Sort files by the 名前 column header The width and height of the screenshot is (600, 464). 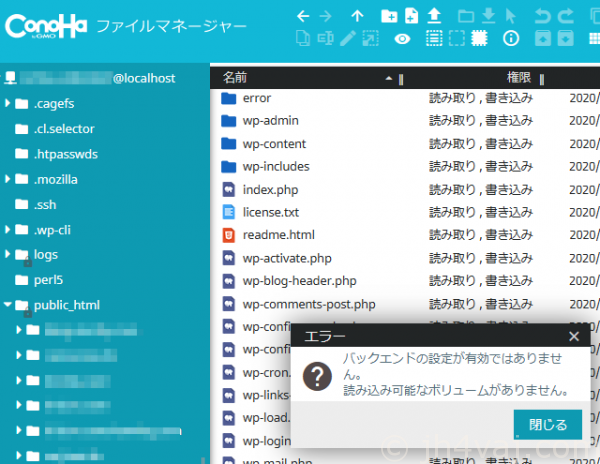(x=235, y=77)
